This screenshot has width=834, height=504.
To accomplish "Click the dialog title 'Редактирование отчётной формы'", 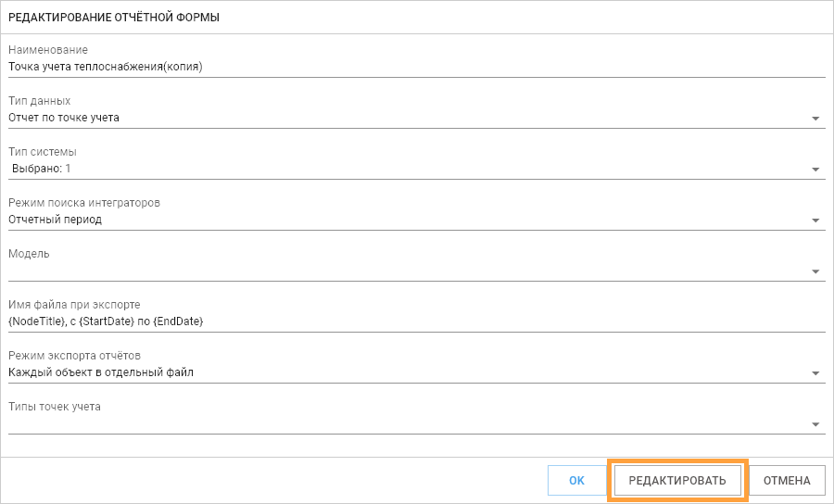I will coord(114,18).
